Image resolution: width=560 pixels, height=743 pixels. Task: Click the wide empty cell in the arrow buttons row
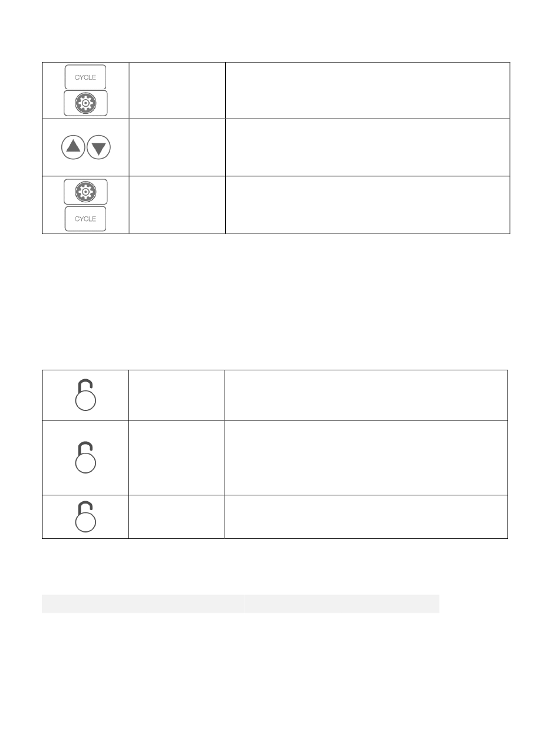click(x=367, y=147)
